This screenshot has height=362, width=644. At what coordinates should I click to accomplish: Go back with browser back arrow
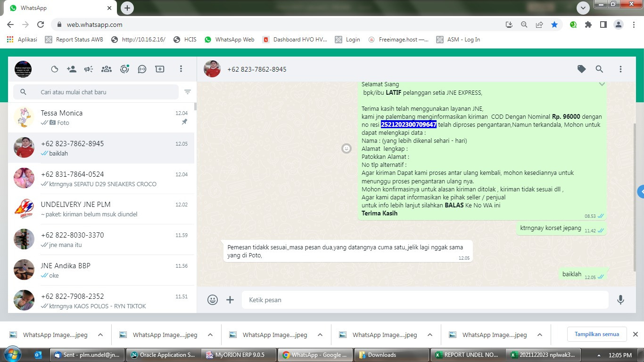[10, 25]
